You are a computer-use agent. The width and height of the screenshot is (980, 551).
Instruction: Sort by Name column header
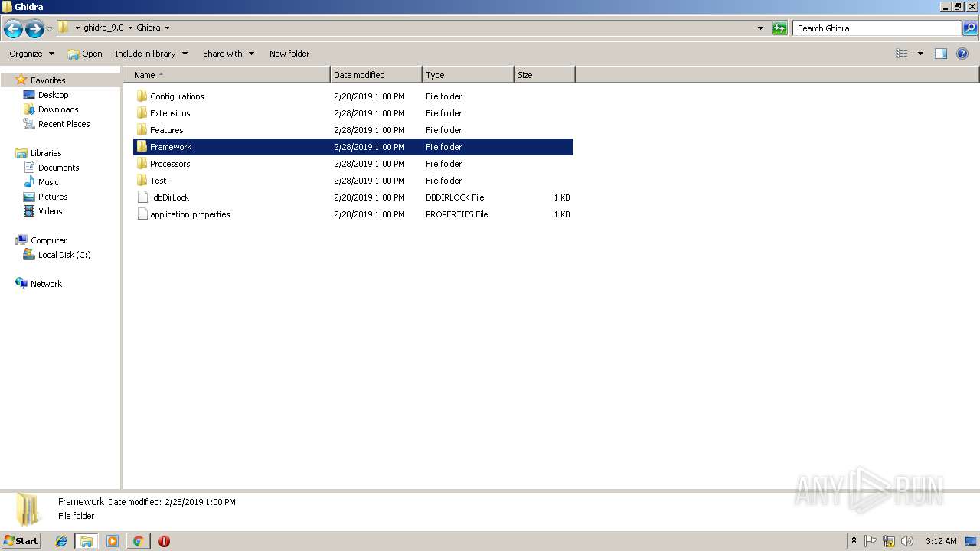(227, 75)
